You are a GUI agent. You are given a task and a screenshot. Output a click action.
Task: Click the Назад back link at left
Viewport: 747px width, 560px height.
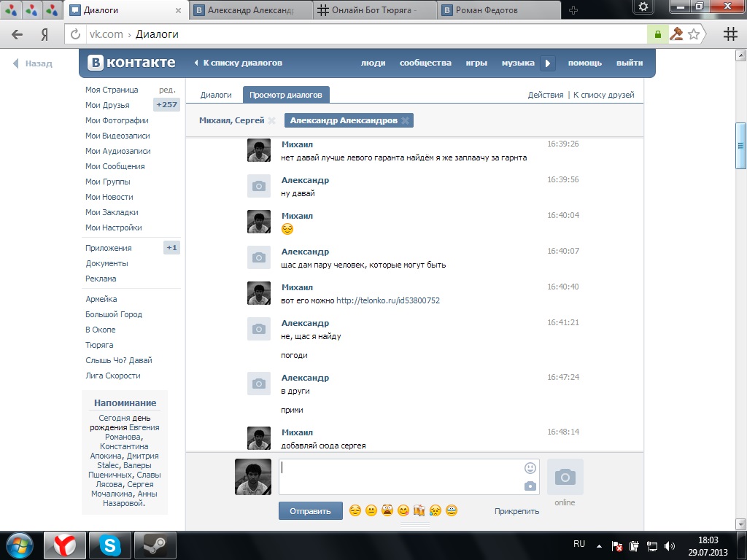point(33,63)
